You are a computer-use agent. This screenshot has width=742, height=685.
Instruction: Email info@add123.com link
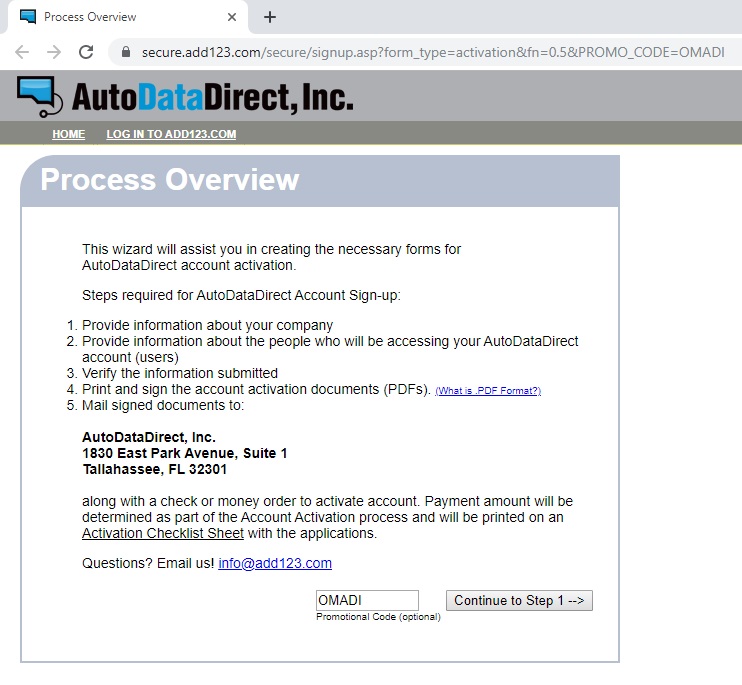pyautogui.click(x=275, y=563)
